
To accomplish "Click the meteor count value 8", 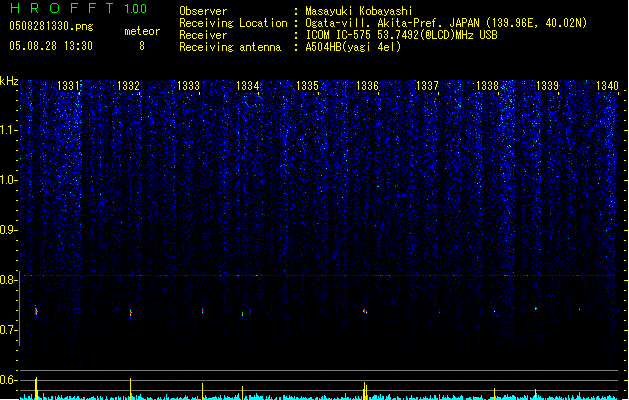I will click(x=142, y=46).
